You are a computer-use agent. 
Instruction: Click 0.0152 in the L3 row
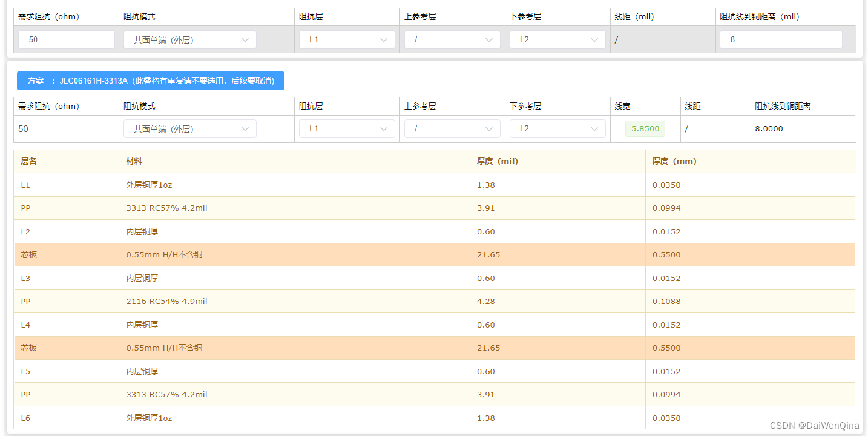coord(666,278)
